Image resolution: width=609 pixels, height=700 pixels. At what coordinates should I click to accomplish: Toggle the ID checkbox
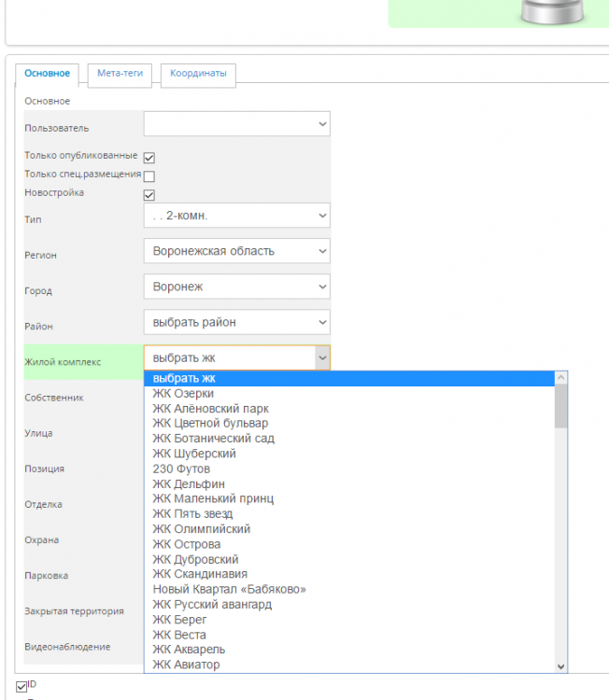tap(22, 688)
